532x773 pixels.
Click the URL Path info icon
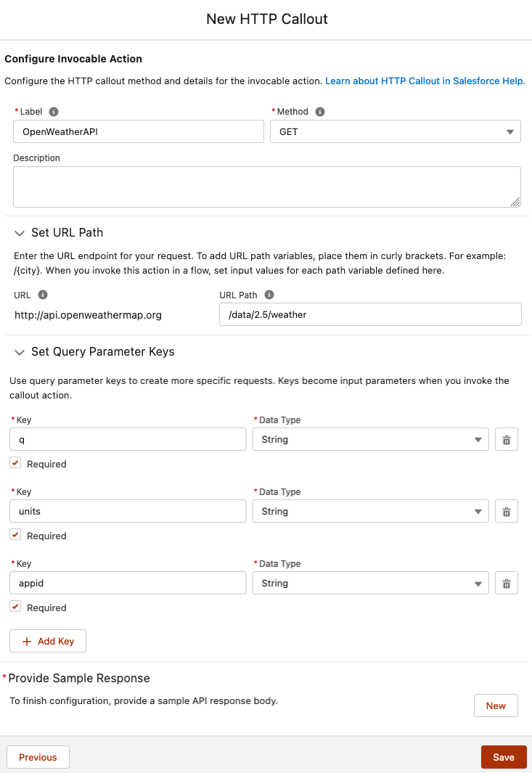269,295
